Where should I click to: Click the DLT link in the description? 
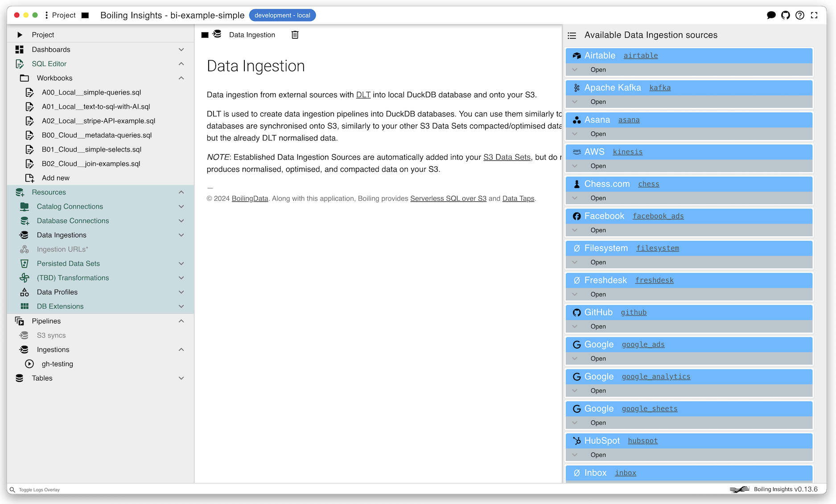[x=363, y=94]
